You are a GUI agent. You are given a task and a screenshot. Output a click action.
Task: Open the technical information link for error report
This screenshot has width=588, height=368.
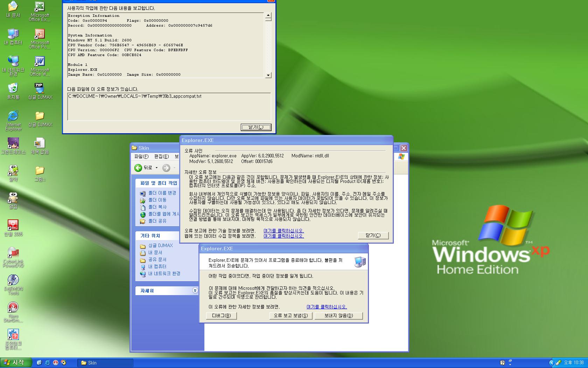(x=283, y=231)
